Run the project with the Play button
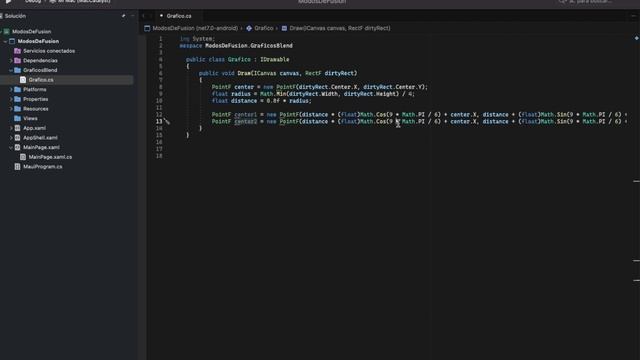This screenshot has width=640, height=360. [9, 2]
